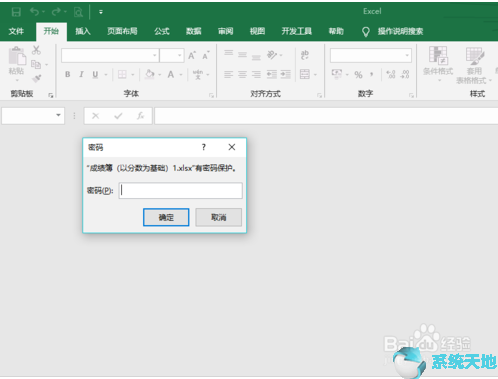Click the Save icon in quick access toolbar

pos(16,12)
